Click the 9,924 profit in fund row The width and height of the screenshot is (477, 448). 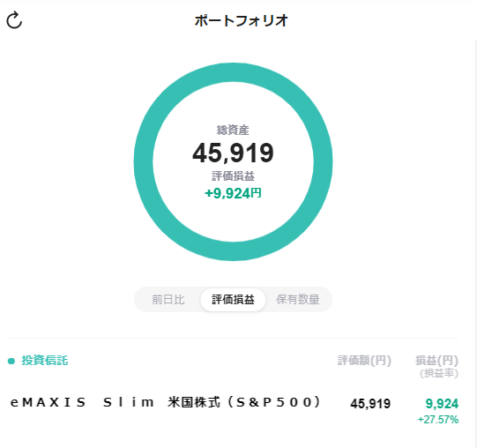point(442,404)
